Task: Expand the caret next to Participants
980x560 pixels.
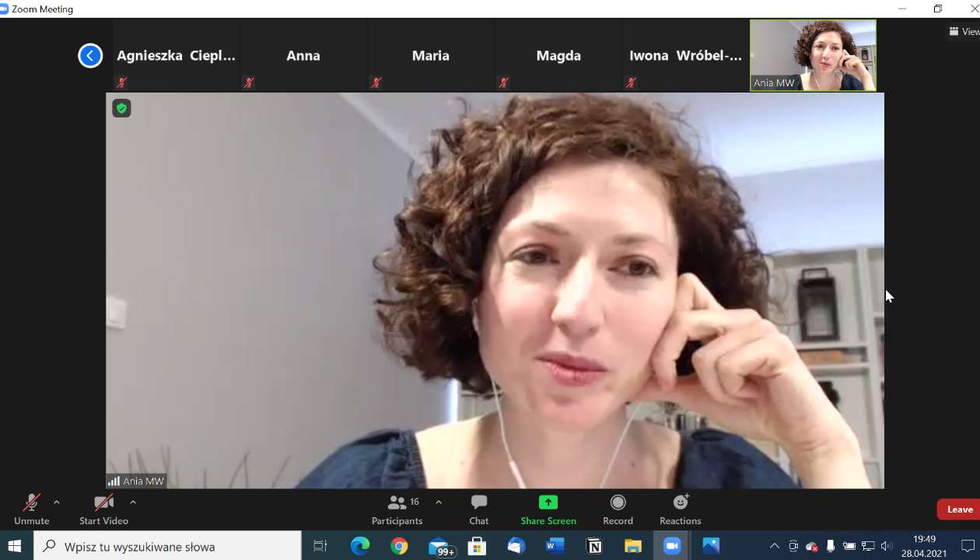Action: click(439, 502)
